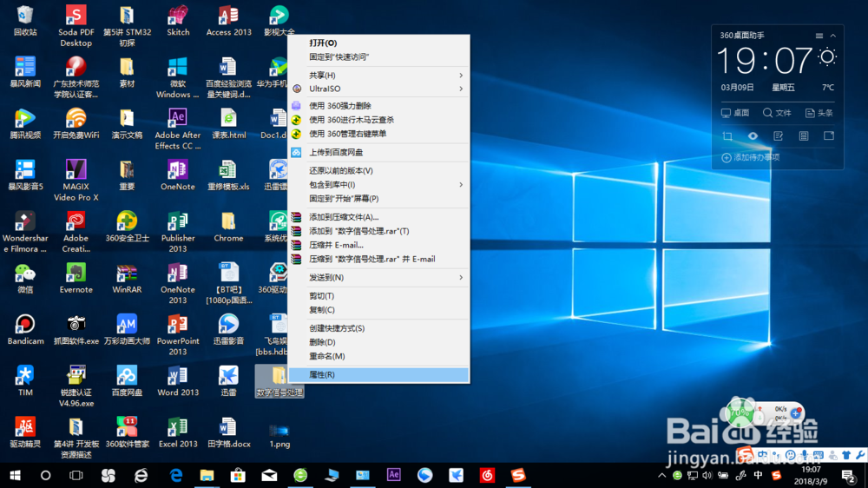
Task: Click 桌面 button in 360 widget
Action: click(735, 113)
